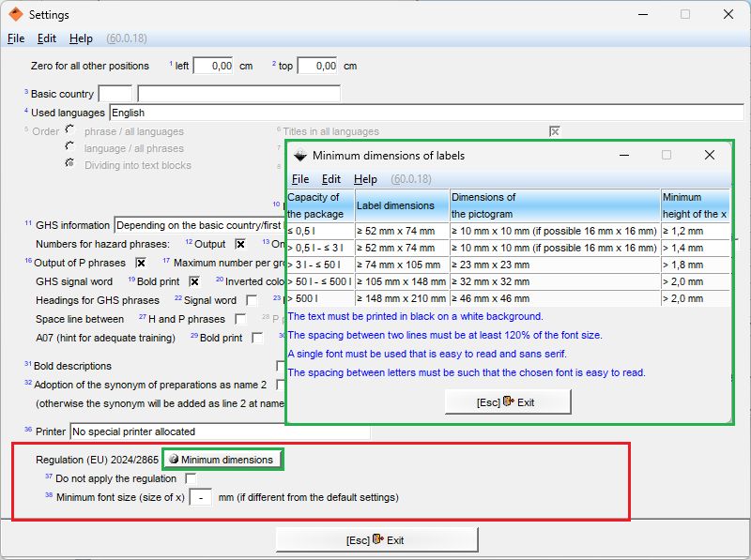
Task: Open the Printer allocation field
Action: [220, 431]
